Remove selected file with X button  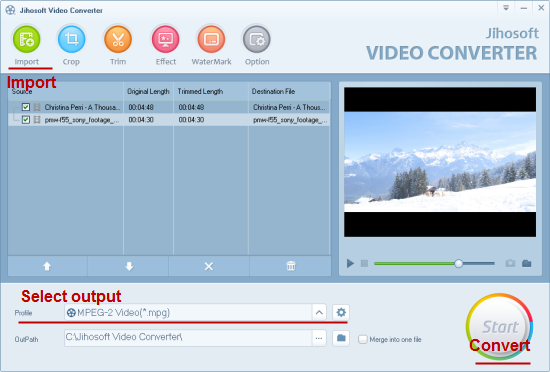(x=209, y=266)
